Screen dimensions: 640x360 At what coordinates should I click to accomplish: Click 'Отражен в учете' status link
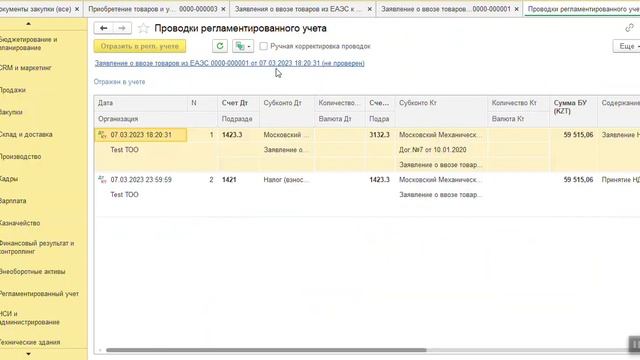point(119,82)
